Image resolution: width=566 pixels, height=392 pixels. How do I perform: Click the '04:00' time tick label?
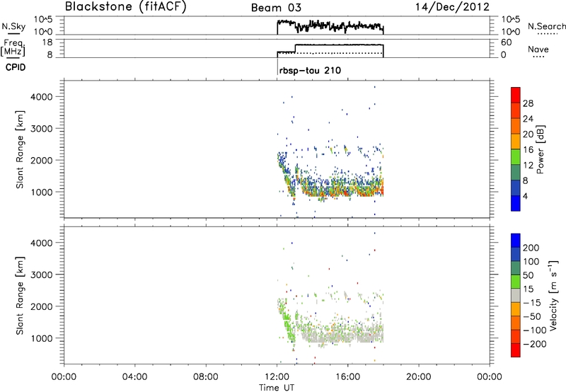(x=135, y=377)
